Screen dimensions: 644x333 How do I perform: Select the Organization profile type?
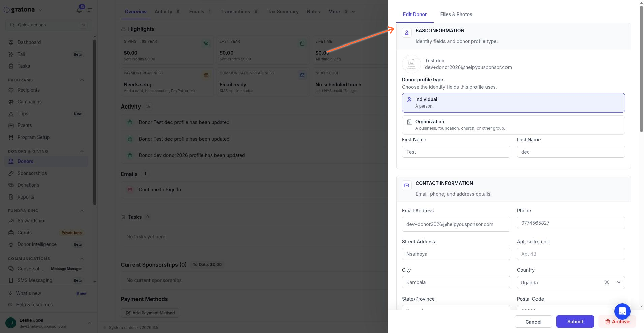click(513, 125)
